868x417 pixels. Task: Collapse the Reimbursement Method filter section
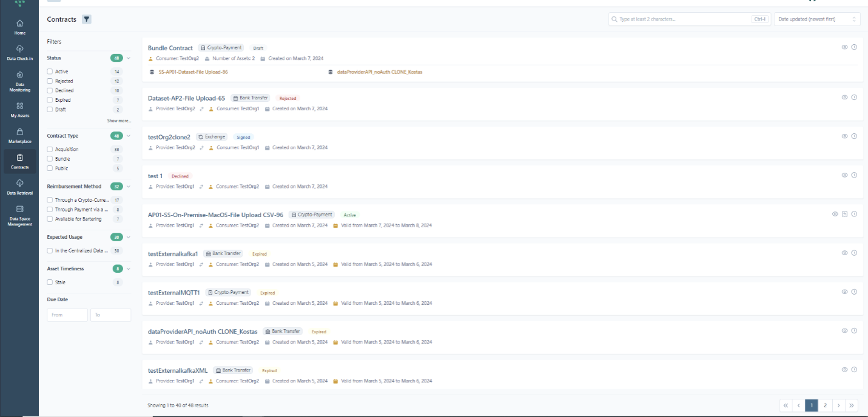(x=129, y=187)
